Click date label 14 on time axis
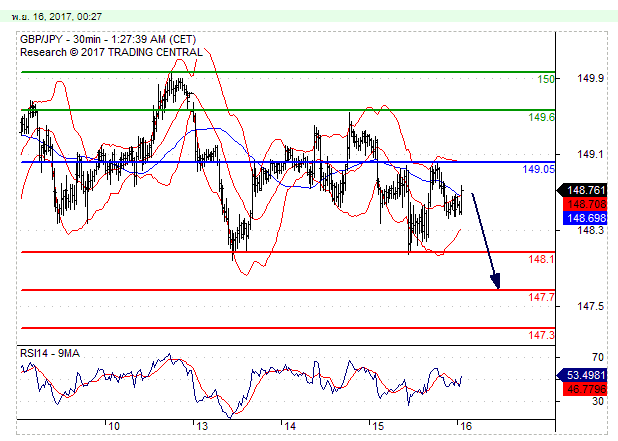The height and width of the screenshot is (441, 618). (x=290, y=426)
